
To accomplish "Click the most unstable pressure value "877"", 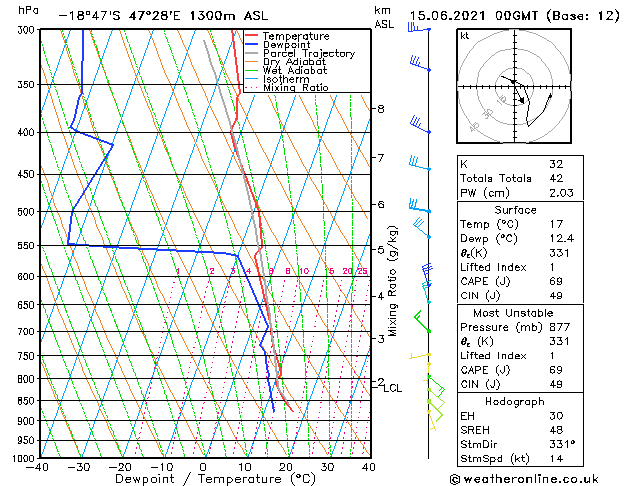I will (x=560, y=327).
